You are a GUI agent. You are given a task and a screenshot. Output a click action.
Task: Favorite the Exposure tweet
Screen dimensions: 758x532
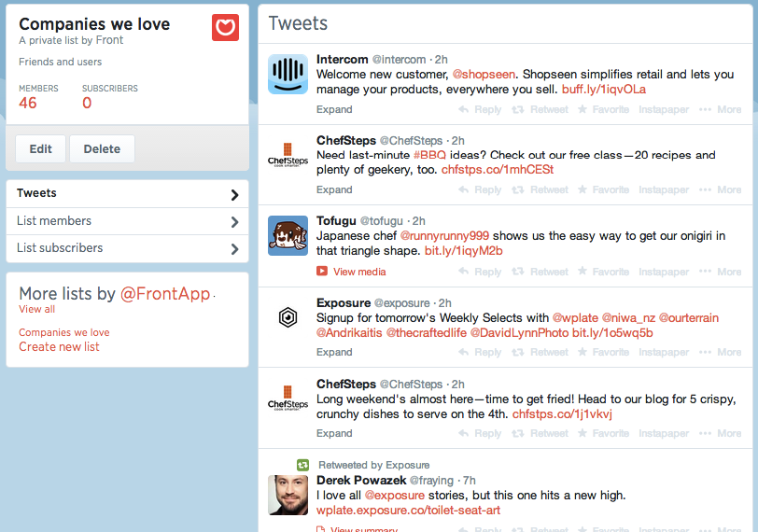pos(603,352)
